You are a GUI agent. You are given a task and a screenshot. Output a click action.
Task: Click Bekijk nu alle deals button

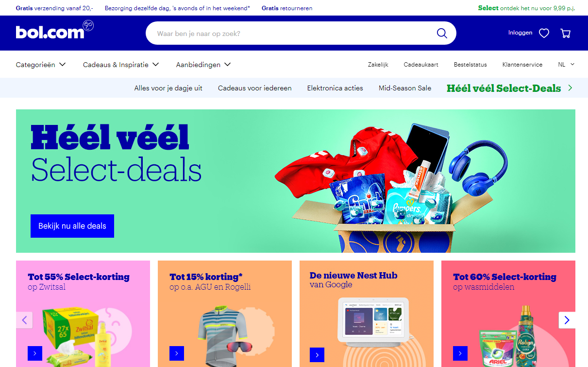coord(72,226)
